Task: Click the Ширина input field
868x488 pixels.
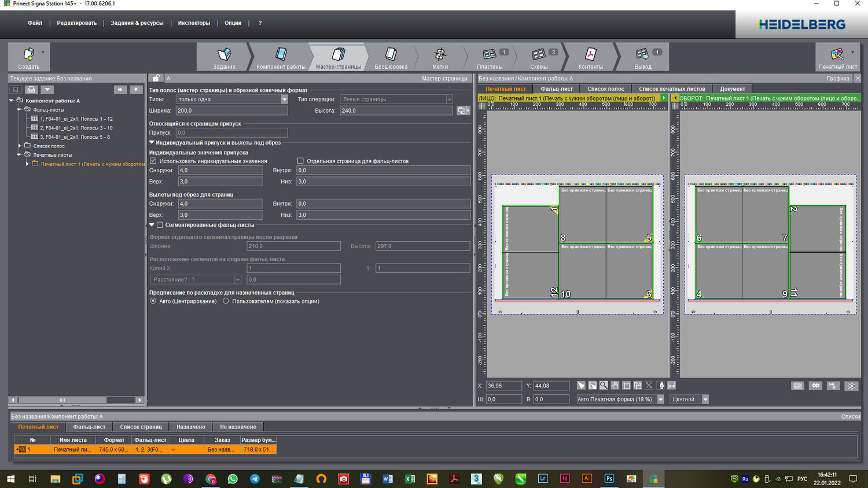Action: [231, 110]
